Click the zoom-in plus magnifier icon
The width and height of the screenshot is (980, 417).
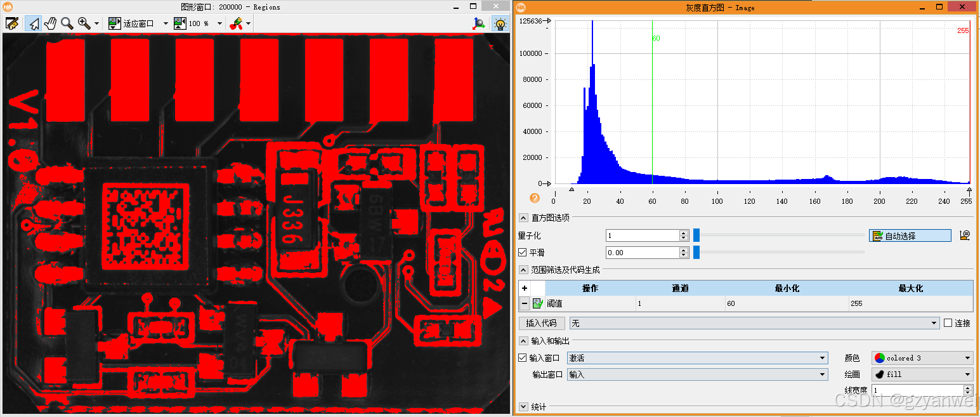tap(84, 23)
